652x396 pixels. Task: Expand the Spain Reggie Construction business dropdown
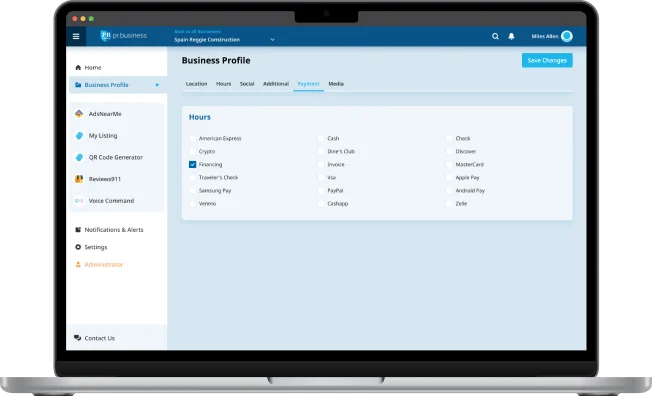click(x=272, y=40)
